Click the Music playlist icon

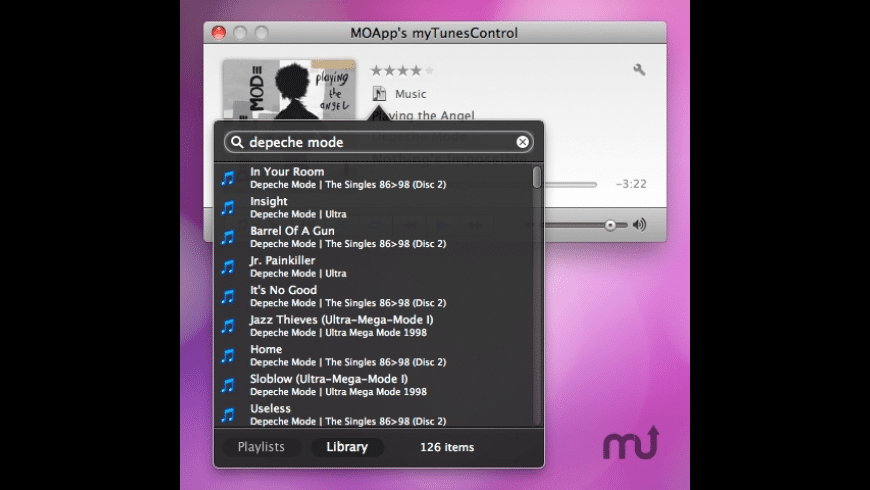379,93
